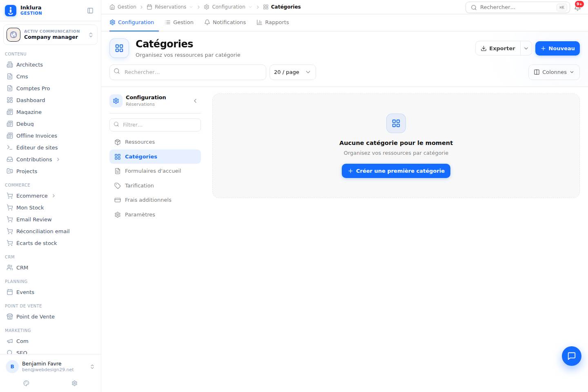Click the user avatar B
Image resolution: width=588 pixels, height=392 pixels.
tap(12, 367)
